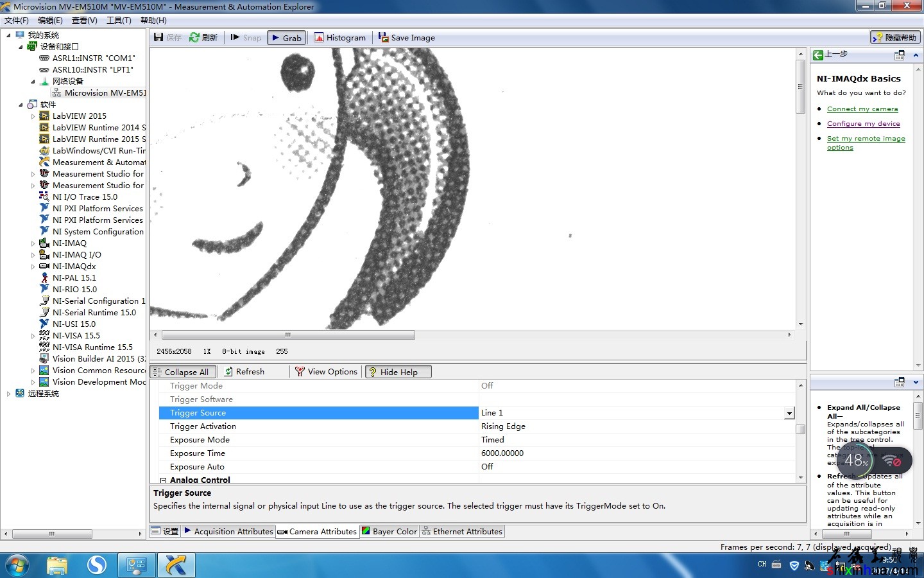The width and height of the screenshot is (924, 578).
Task: Click the 上一步 back arrow in help
Action: 818,55
